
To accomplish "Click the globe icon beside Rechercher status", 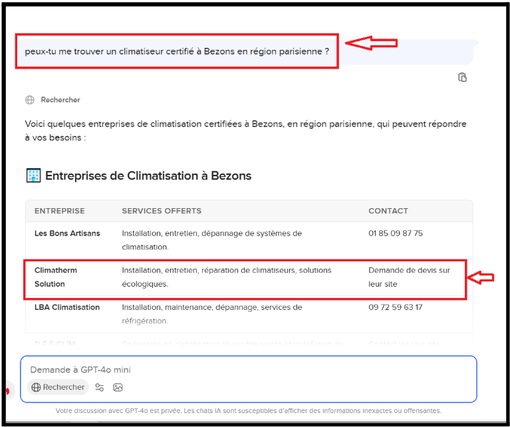I will [30, 100].
